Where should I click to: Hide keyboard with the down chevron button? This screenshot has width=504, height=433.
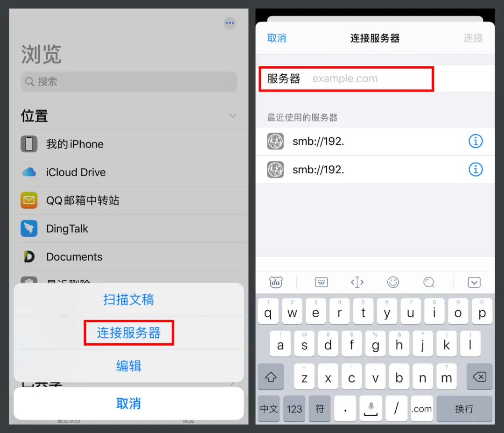tap(474, 282)
